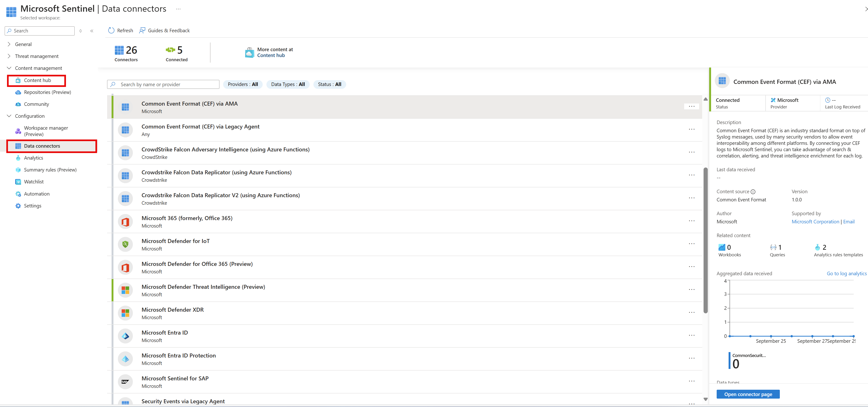Click the Microsoft Defender Threat Intelligence logo icon
Screen dimensions: 868x407
125,290
